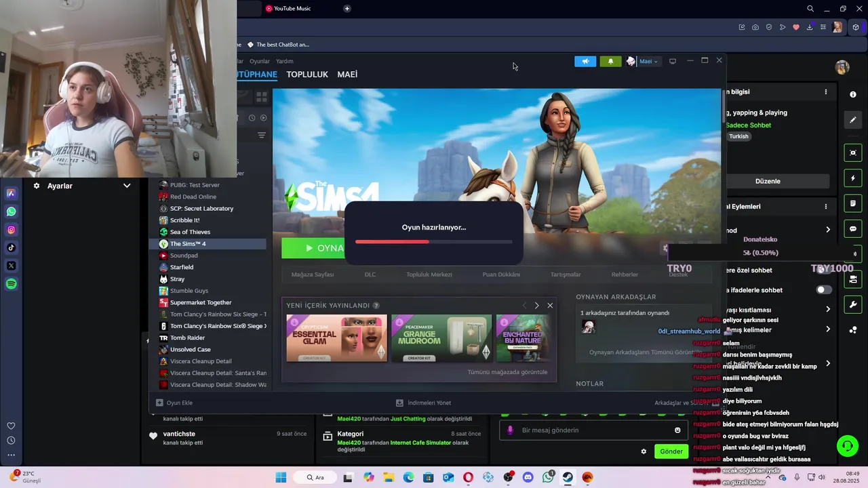The width and height of the screenshot is (868, 488).
Task: Toggle ifadelerle sohbet switch
Action: point(824,289)
